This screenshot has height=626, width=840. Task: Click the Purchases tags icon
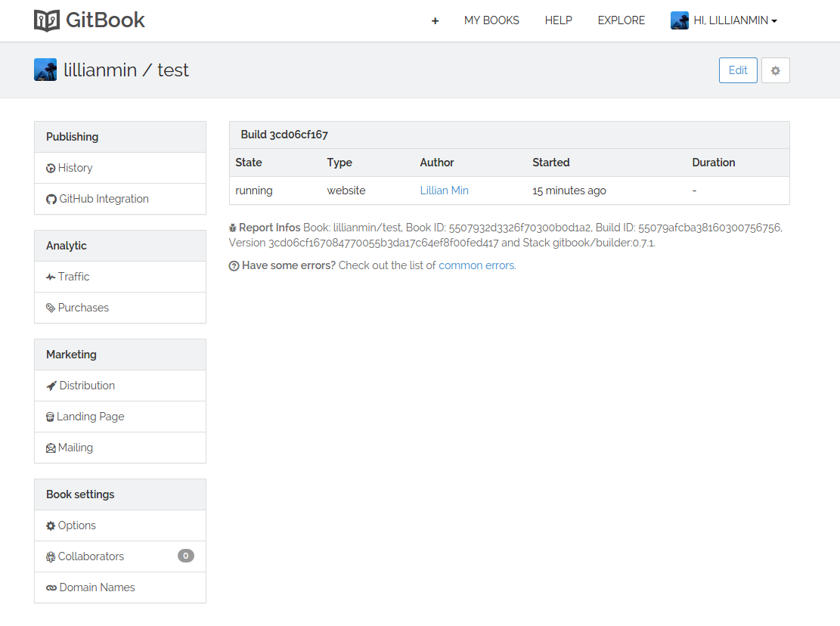click(51, 308)
